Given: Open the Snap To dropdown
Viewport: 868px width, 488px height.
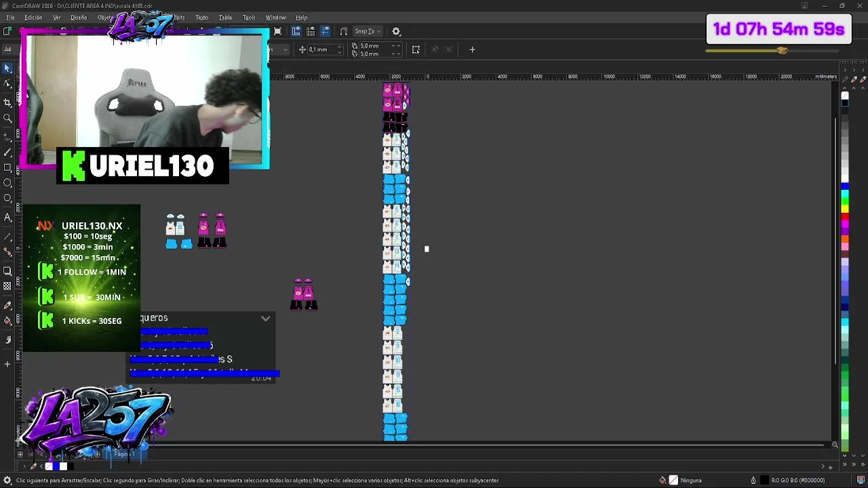Looking at the screenshot, I should coord(368,31).
